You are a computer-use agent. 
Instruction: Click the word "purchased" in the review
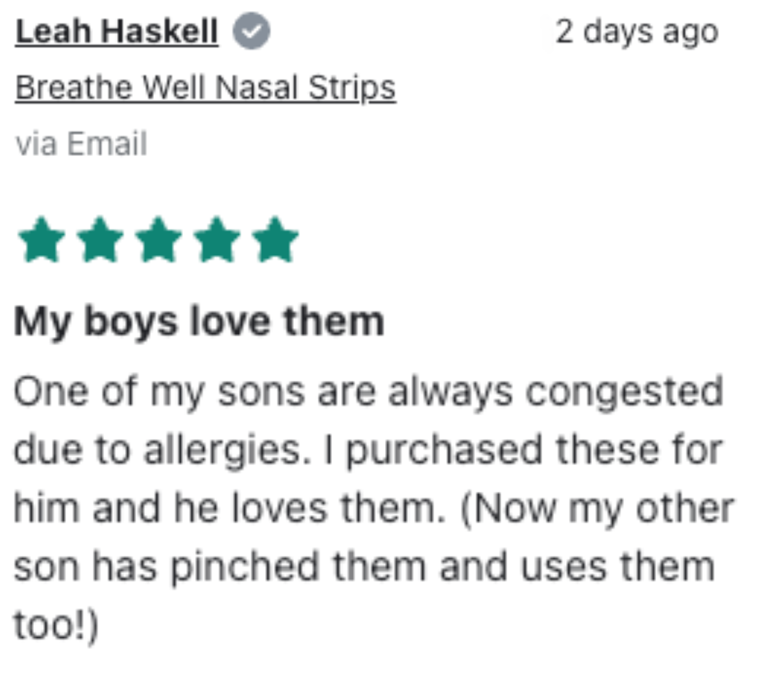444,450
